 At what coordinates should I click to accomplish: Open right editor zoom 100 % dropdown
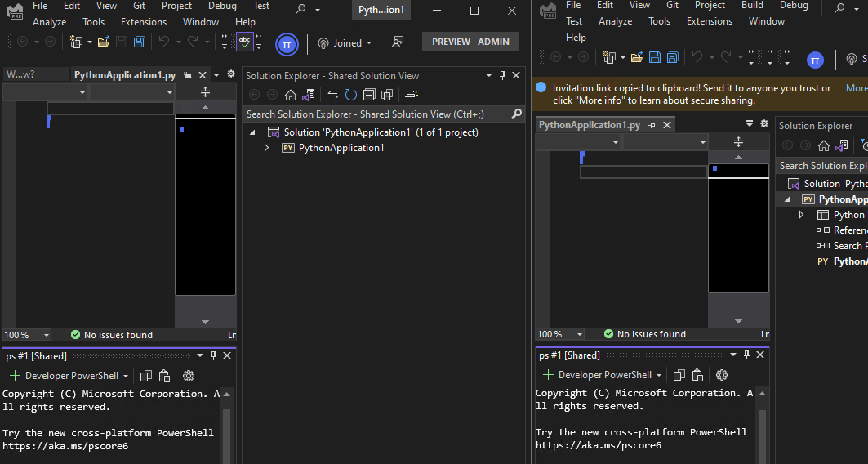point(580,334)
